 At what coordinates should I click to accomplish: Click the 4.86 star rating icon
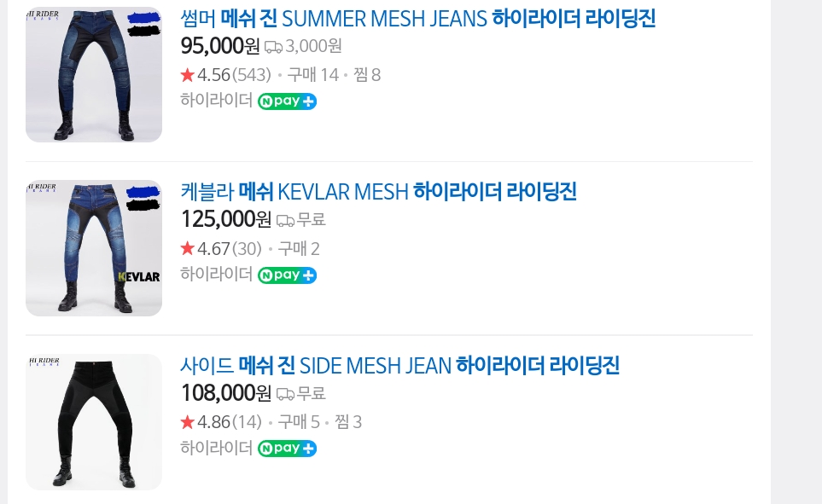(x=188, y=422)
